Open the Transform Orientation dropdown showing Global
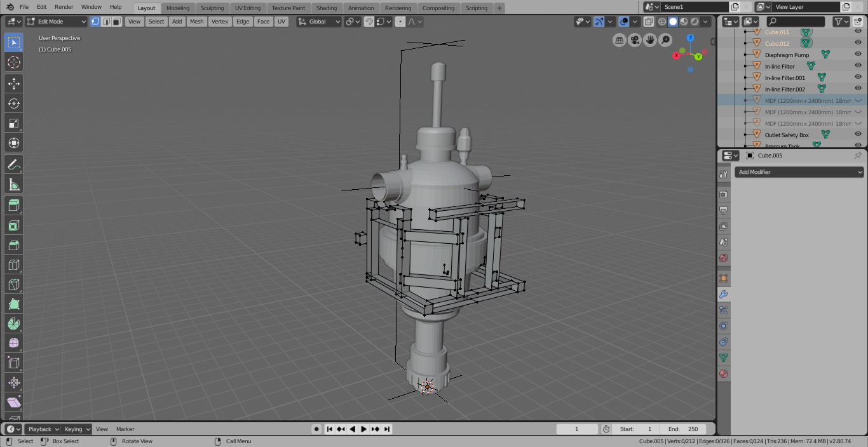The image size is (868, 447). click(318, 21)
